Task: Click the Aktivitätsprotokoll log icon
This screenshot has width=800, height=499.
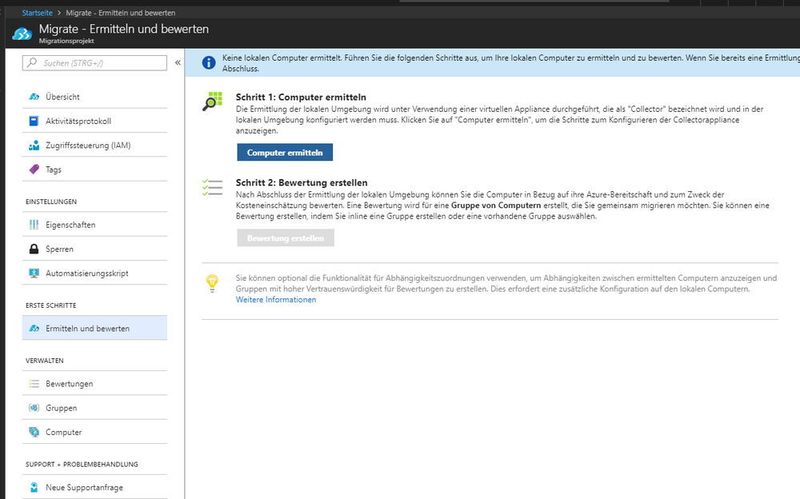Action: [x=34, y=121]
